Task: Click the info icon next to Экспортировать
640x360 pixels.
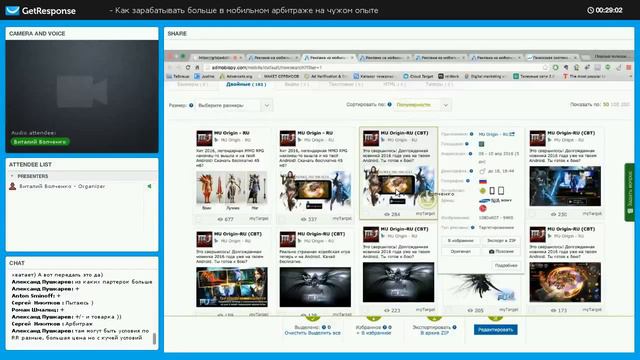Action: coord(454,327)
